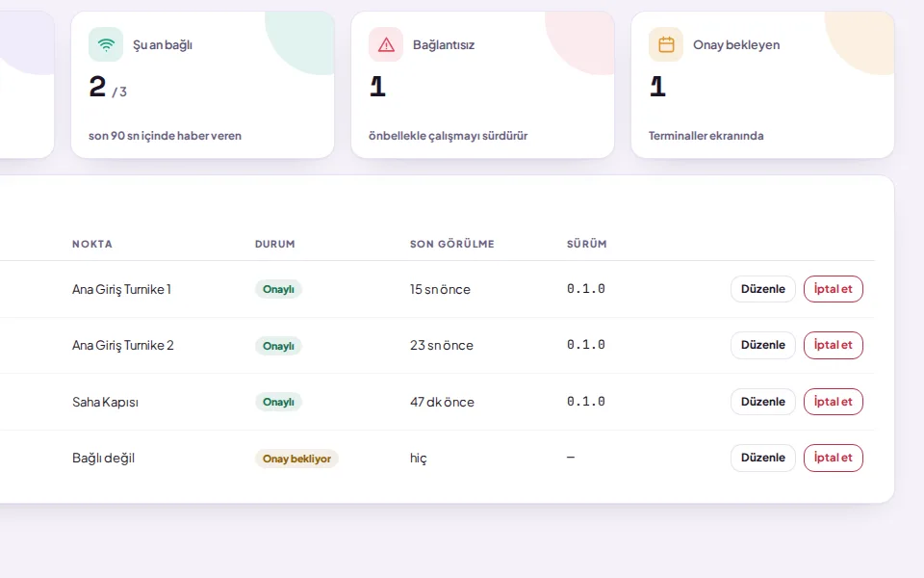Click the 47 dk önce last-seen value
Viewport: 924px width, 578px height.
(442, 402)
